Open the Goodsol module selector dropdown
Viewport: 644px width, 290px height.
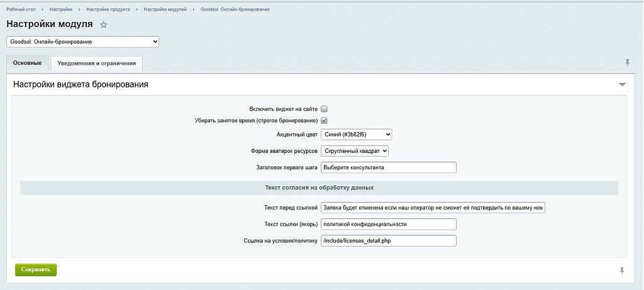82,42
